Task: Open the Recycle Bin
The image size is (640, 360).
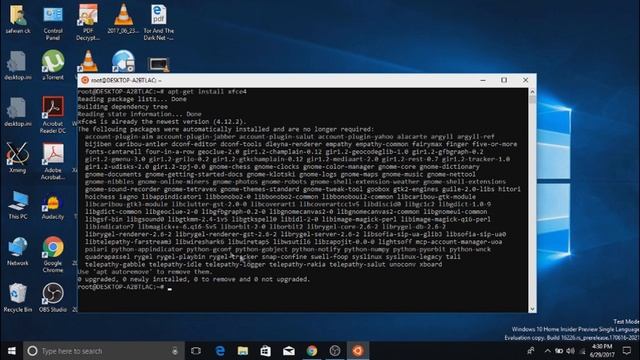Action: (x=18, y=297)
